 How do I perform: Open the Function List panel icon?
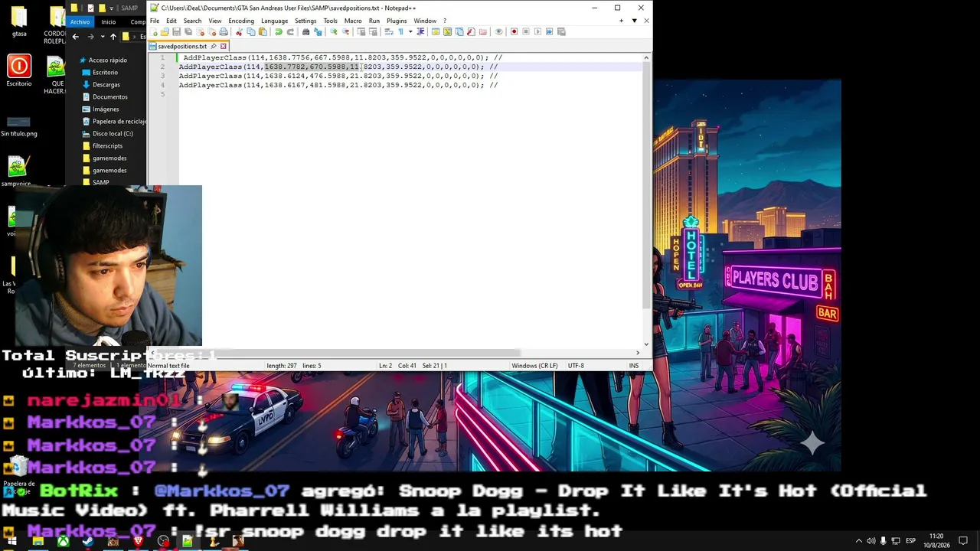(471, 32)
